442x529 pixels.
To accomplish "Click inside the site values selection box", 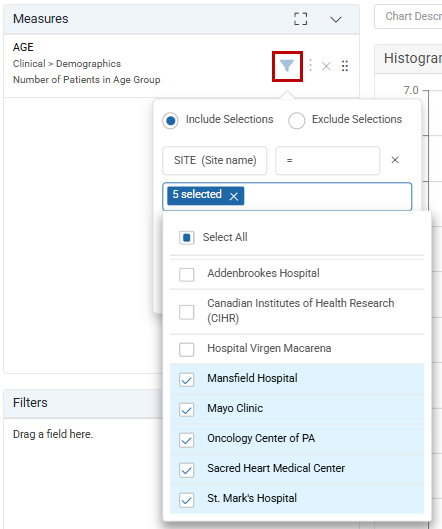I will [287, 196].
